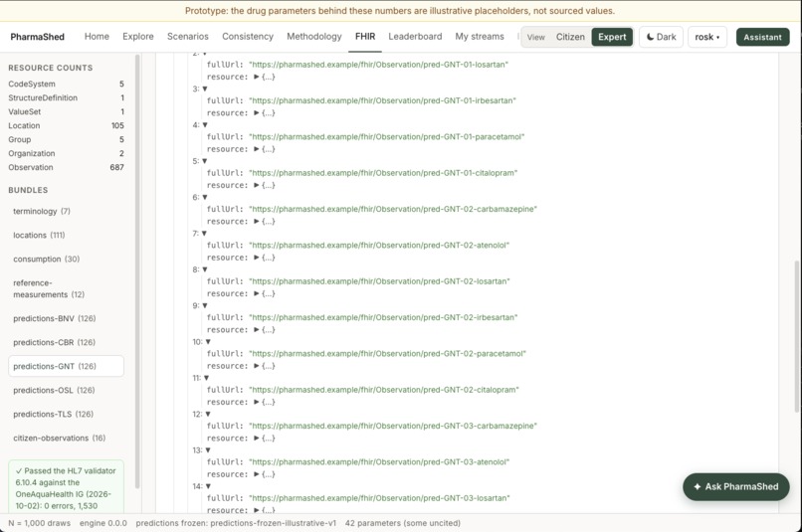
Task: Open the Leaderboard page
Action: 415,36
